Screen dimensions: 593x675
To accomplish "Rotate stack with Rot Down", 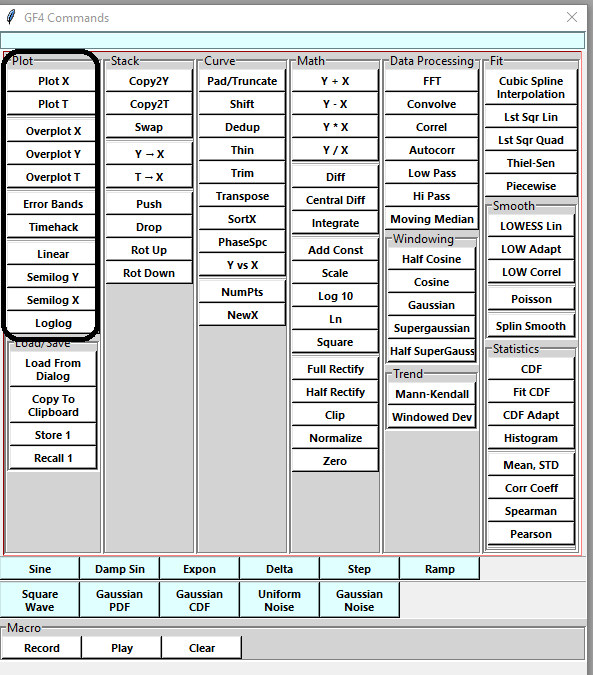I will 149,273.
